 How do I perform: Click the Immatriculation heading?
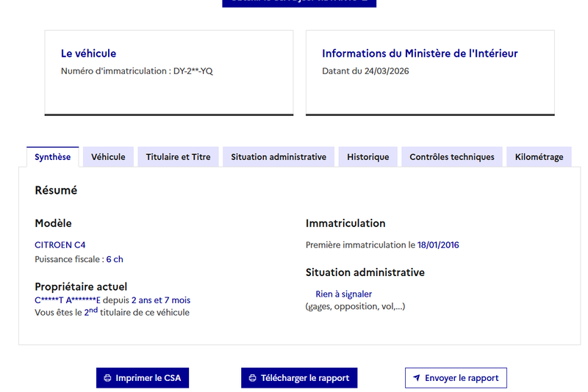[x=345, y=223]
